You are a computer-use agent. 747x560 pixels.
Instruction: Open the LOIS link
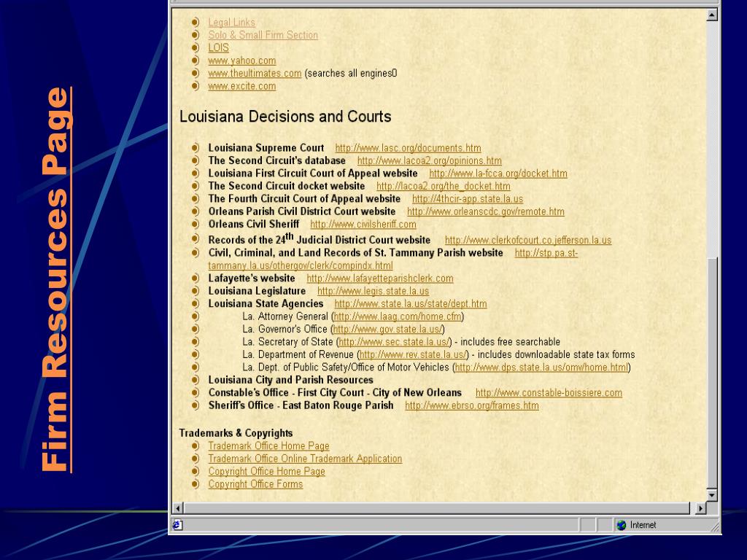(x=218, y=48)
